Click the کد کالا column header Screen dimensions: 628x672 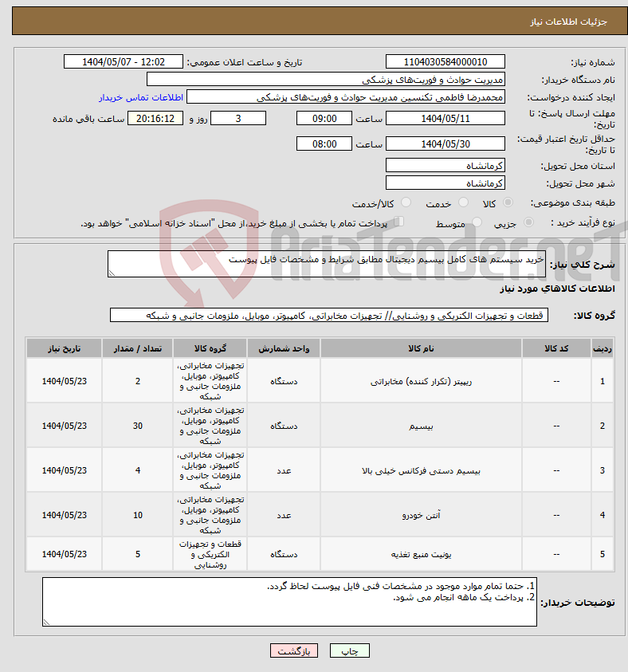556,348
